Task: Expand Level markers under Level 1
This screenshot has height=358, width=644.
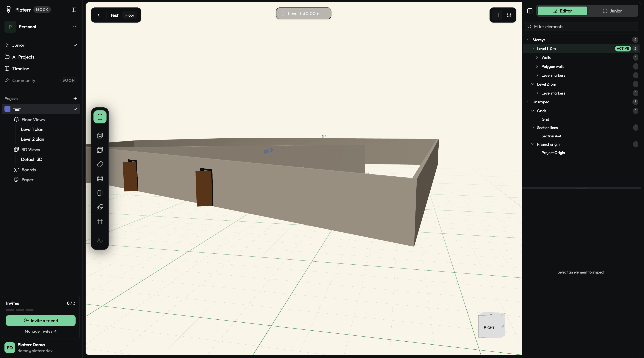Action: 537,75
